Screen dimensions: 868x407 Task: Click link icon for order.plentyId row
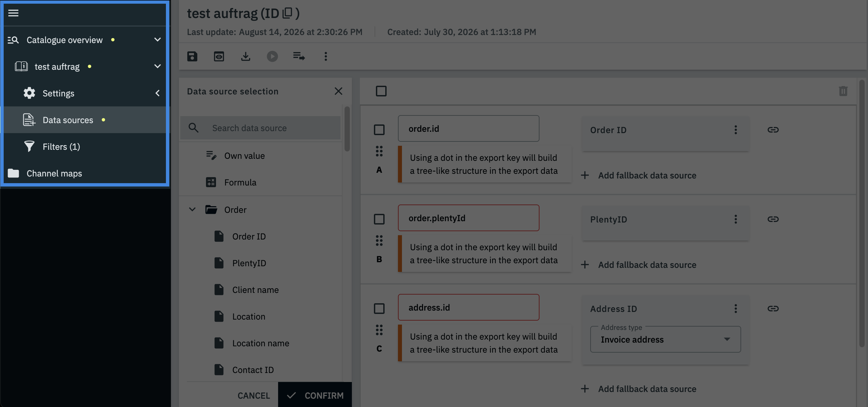click(x=773, y=220)
